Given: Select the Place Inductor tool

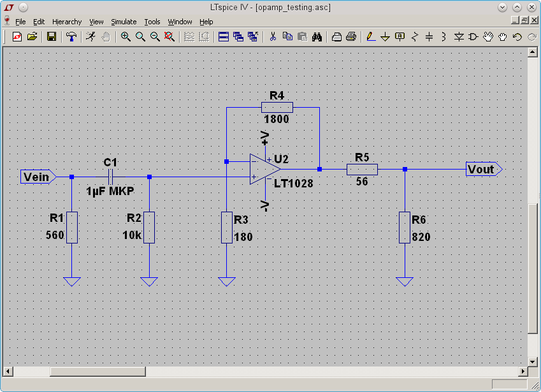Looking at the screenshot, I should (x=444, y=36).
